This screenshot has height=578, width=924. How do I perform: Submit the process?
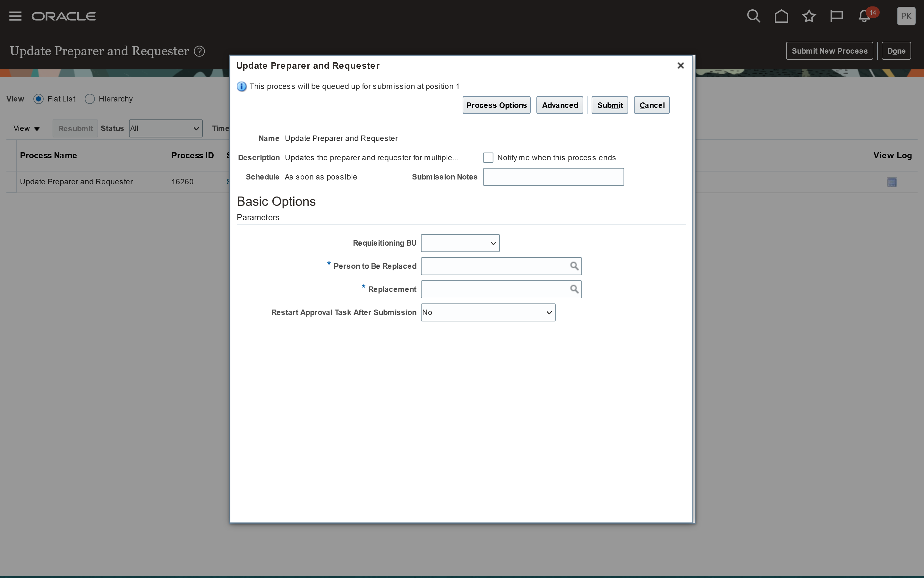[x=610, y=105]
